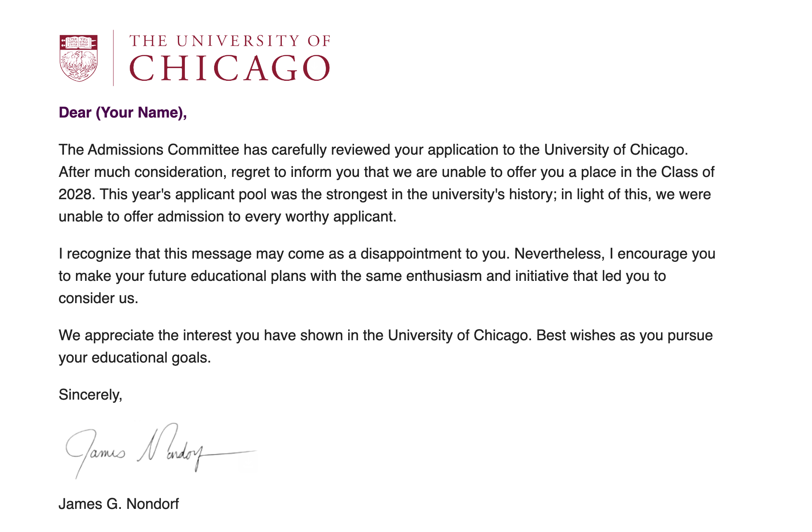812x532 pixels.
Task: Click the "Dear (Your Name)," greeting
Action: pyautogui.click(x=123, y=113)
